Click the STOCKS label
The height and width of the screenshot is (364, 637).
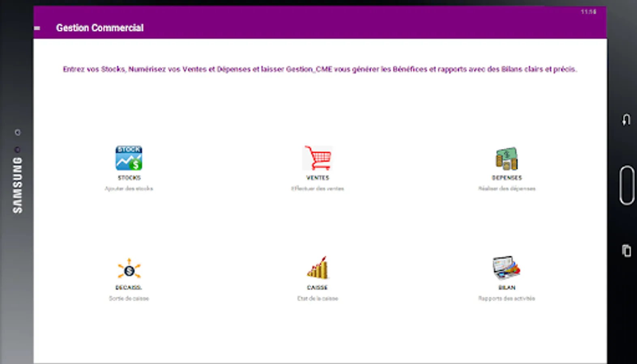[x=129, y=178]
